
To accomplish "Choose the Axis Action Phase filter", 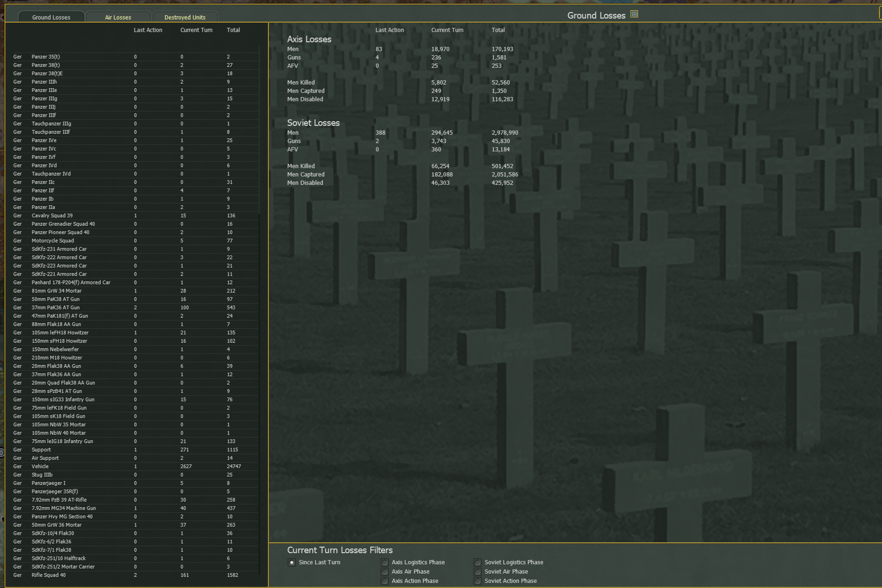I will click(x=385, y=581).
